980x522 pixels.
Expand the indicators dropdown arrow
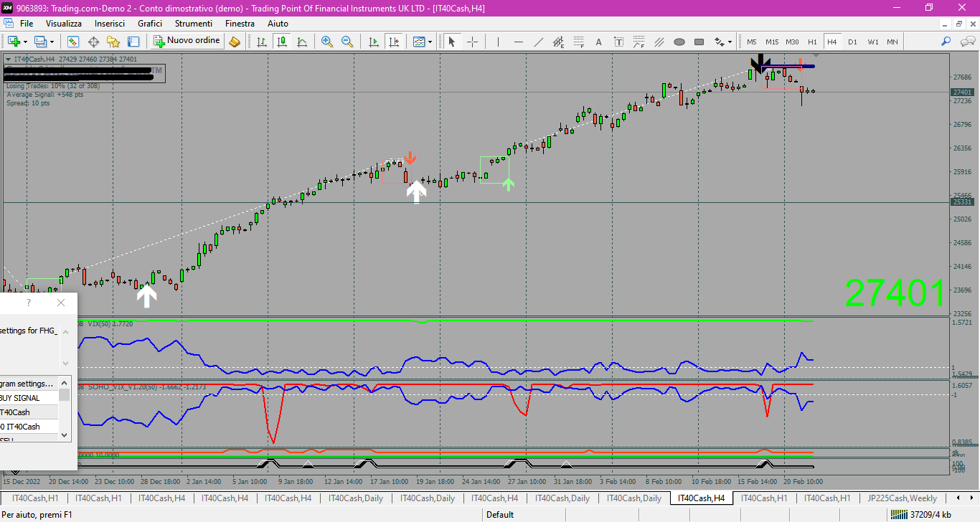coord(430,42)
